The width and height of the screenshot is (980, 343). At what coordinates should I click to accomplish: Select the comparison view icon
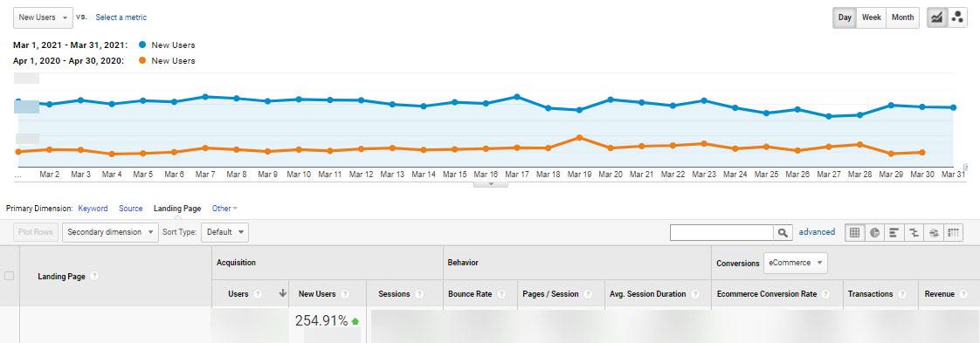(914, 232)
